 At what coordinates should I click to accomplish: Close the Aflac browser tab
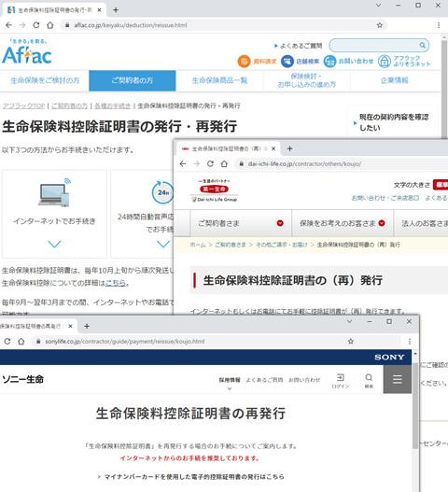99,10
